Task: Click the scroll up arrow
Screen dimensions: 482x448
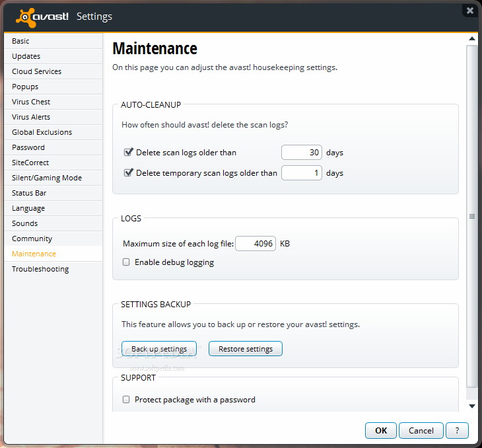Action: pyautogui.click(x=472, y=38)
